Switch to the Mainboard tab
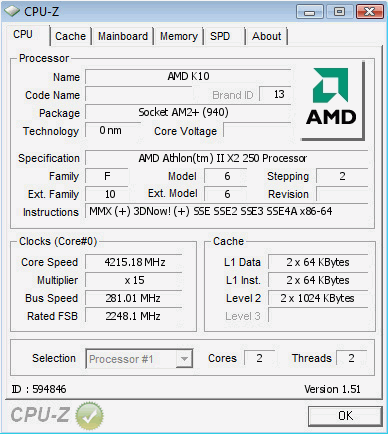The height and width of the screenshot is (434, 388). click(x=123, y=36)
